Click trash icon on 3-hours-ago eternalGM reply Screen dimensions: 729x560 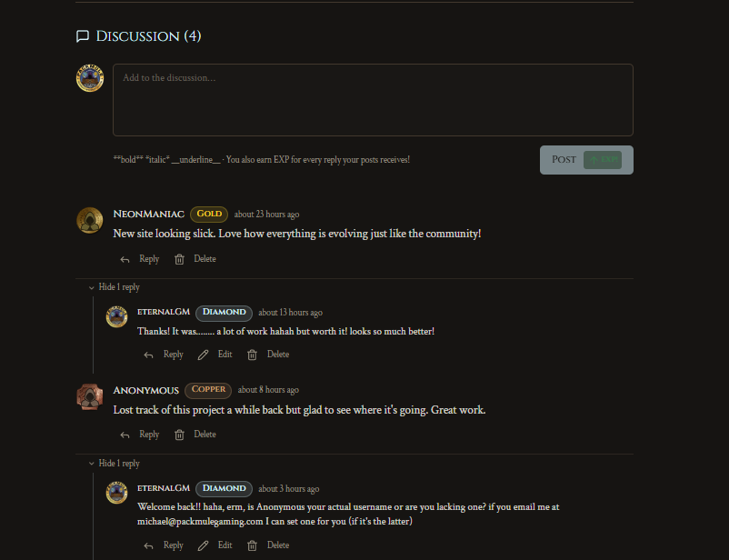(x=252, y=545)
